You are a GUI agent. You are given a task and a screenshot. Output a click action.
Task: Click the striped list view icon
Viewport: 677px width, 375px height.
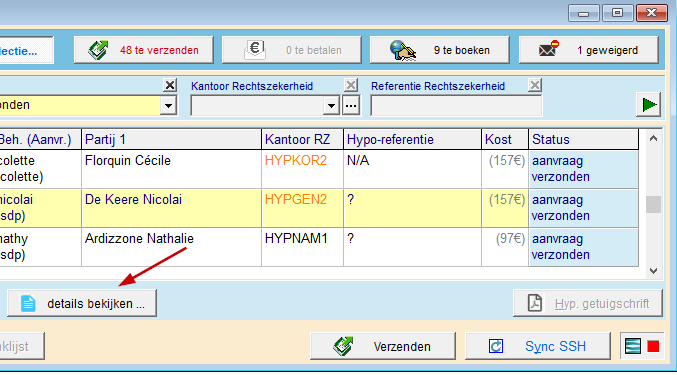click(633, 346)
